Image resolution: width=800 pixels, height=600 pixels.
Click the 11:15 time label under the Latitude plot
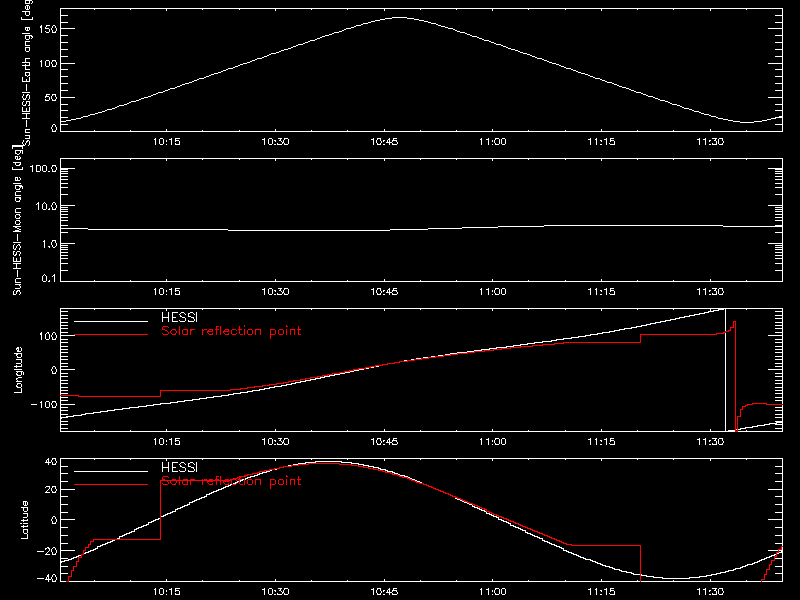click(x=602, y=591)
